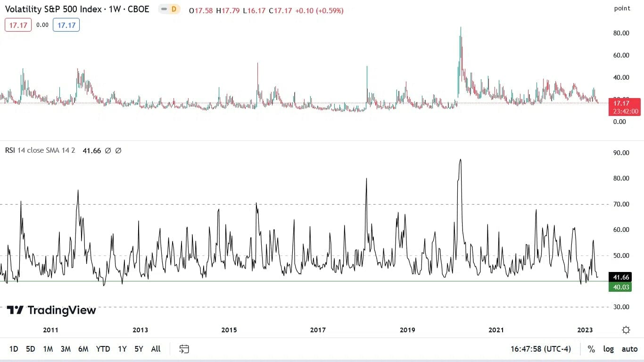Viewport: 644px width, 362px height.
Task: Click the close value C17.17
Action: click(x=281, y=10)
